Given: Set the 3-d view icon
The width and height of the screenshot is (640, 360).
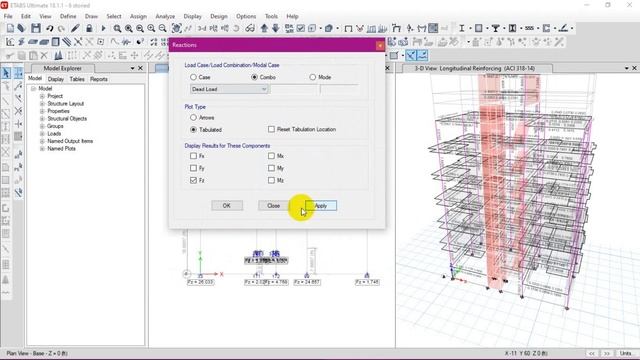Looking at the screenshot, I should click(202, 28).
